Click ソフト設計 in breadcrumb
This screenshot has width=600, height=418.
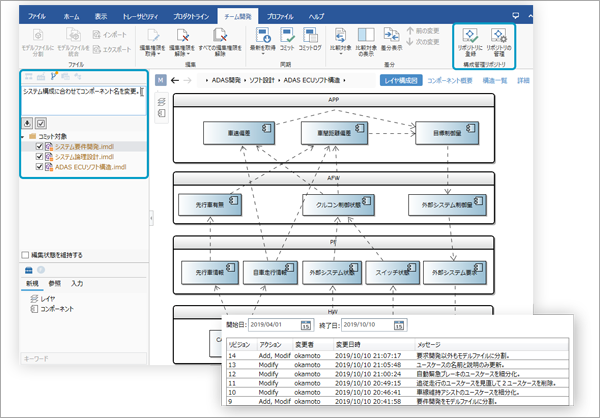pyautogui.click(x=262, y=80)
